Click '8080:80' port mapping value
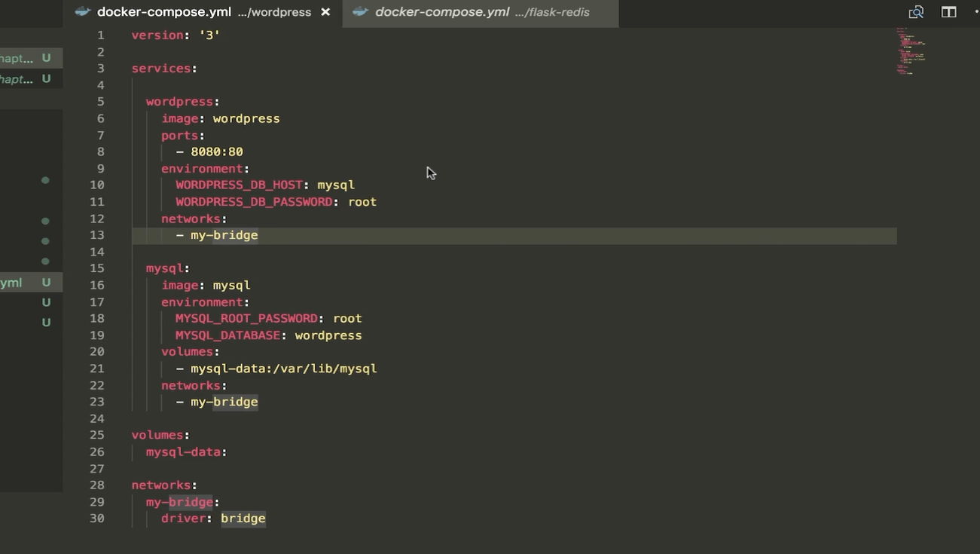 coord(217,152)
